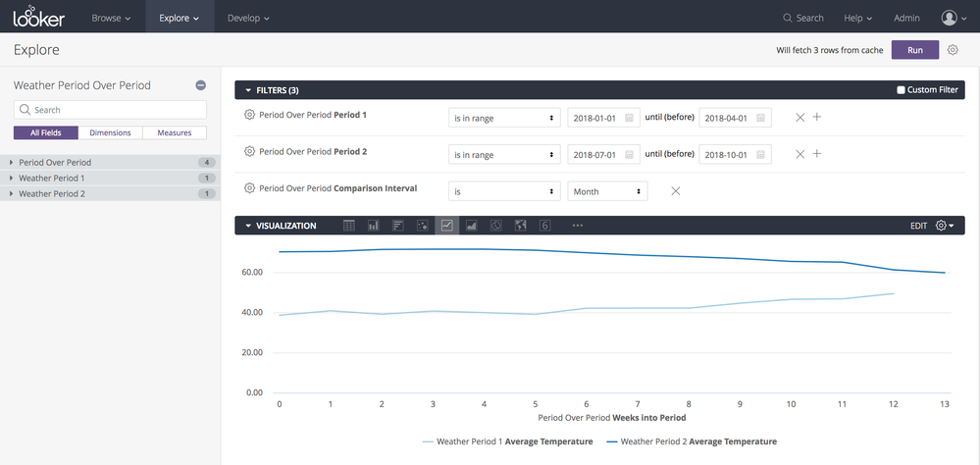Enable the Custom Filter checkbox
This screenshot has height=465, width=980.
click(901, 90)
